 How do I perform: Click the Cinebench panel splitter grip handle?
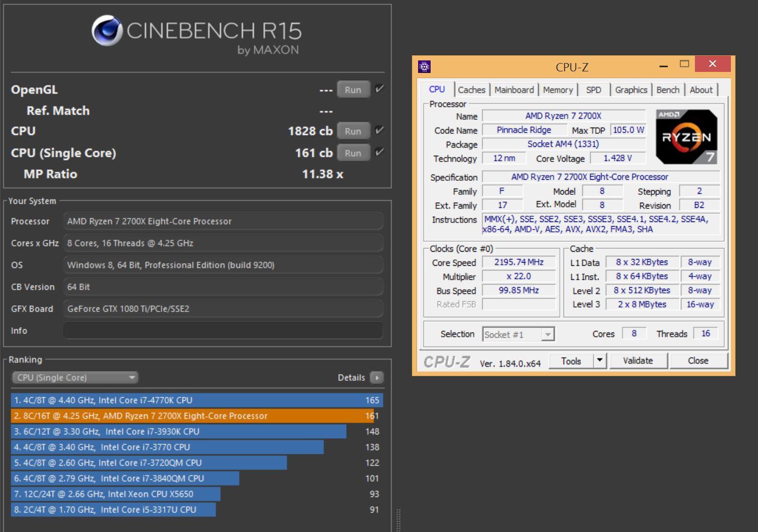(x=399, y=519)
